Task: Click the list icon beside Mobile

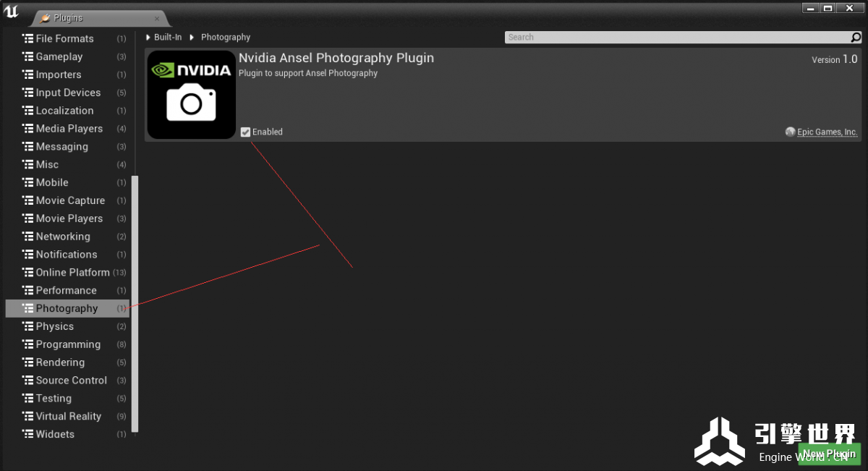Action: (x=28, y=182)
